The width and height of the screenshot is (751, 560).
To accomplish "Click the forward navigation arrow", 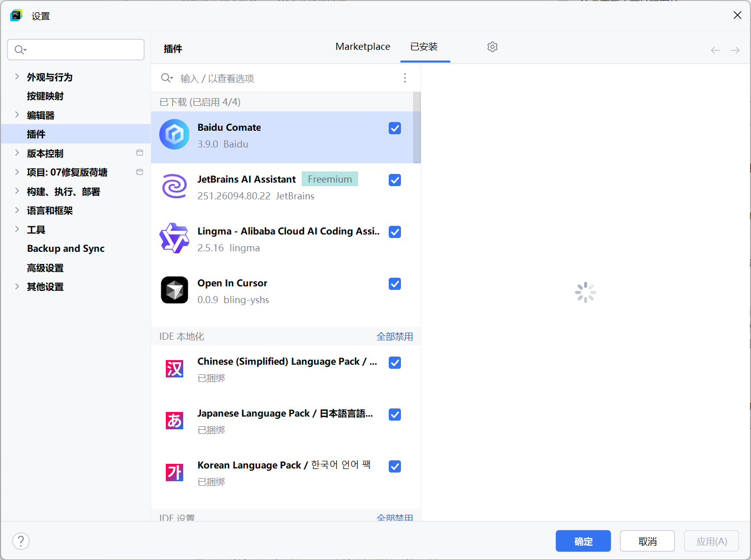I will point(735,50).
